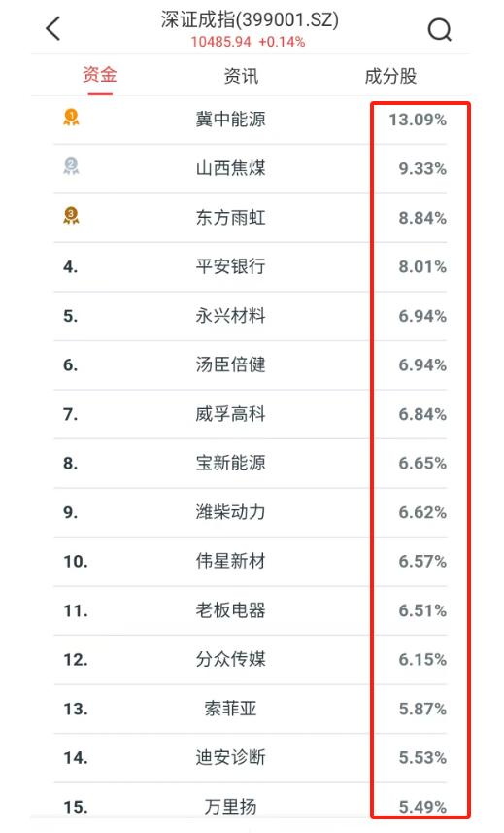Switch to the 资讯 tab

[242, 76]
